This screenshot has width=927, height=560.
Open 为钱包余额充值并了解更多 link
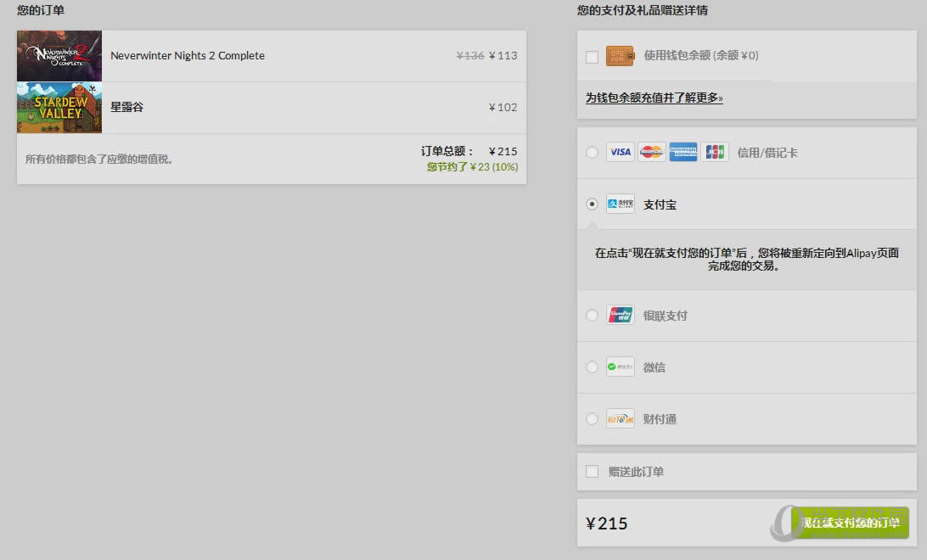[x=654, y=98]
